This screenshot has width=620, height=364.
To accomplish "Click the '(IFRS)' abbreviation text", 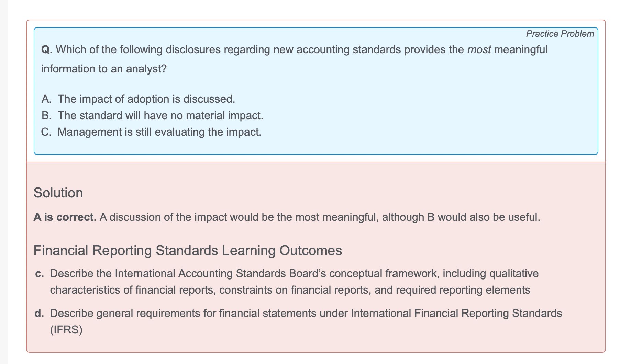I will [66, 330].
